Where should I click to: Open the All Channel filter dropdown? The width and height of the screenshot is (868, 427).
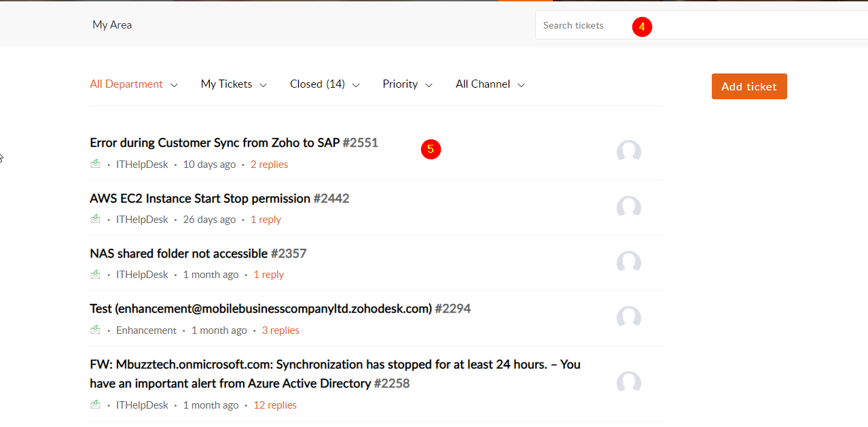[490, 84]
